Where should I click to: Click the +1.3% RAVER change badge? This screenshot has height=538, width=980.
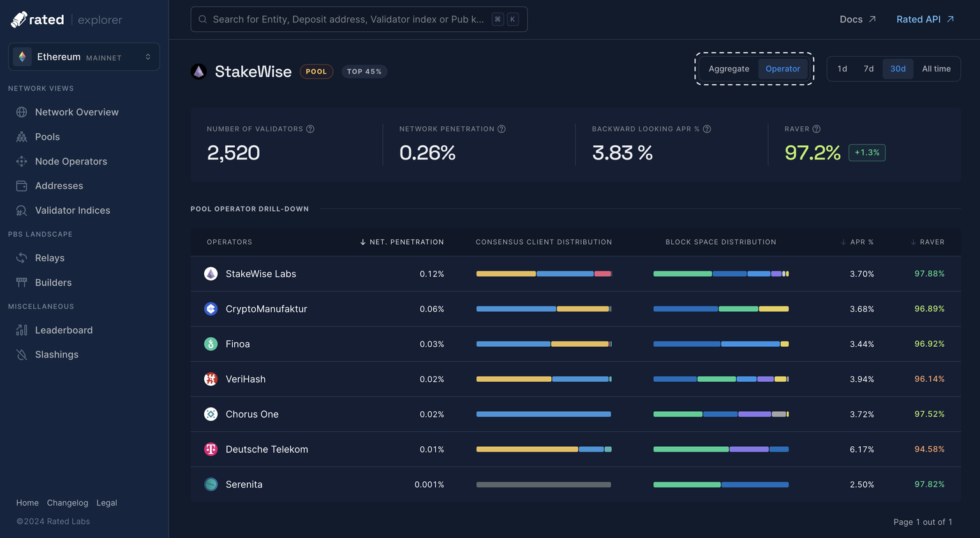click(x=867, y=152)
